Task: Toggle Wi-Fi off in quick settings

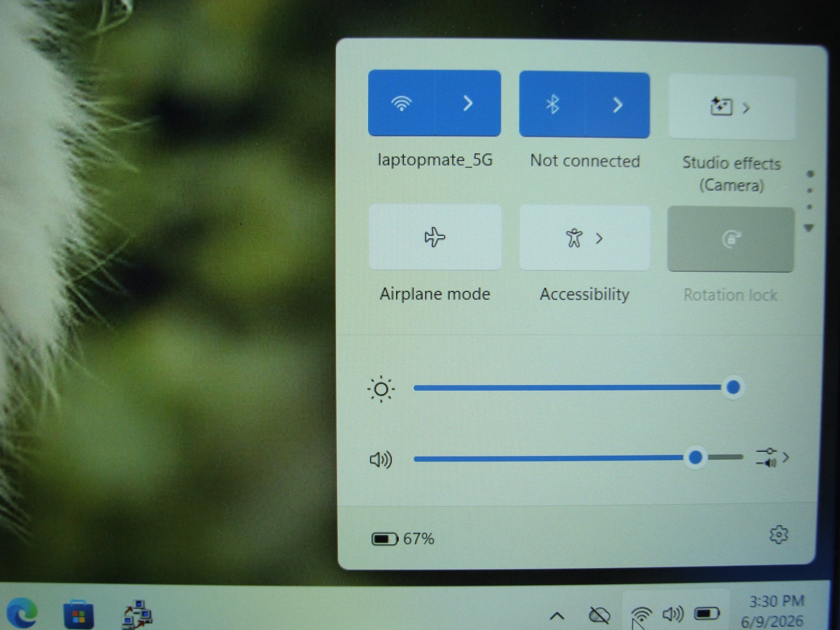Action: point(402,103)
